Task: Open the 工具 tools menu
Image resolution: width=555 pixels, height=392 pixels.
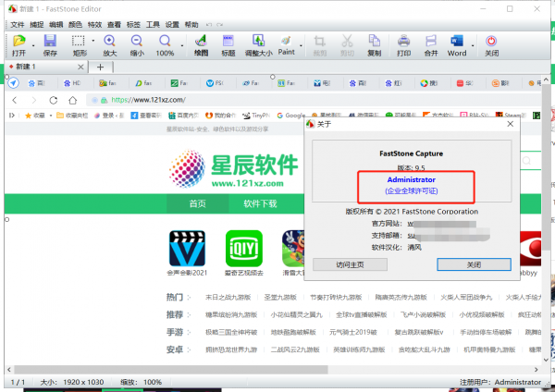Action: pyautogui.click(x=153, y=25)
